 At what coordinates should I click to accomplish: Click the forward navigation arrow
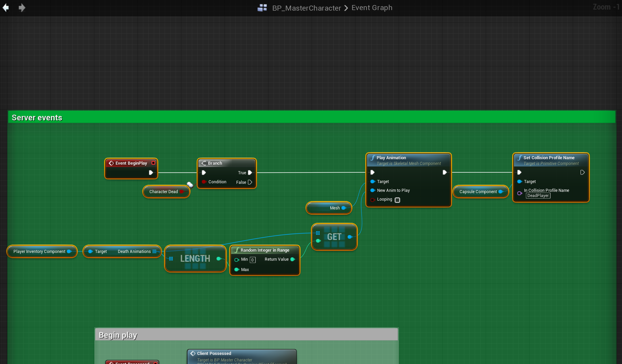tap(22, 8)
